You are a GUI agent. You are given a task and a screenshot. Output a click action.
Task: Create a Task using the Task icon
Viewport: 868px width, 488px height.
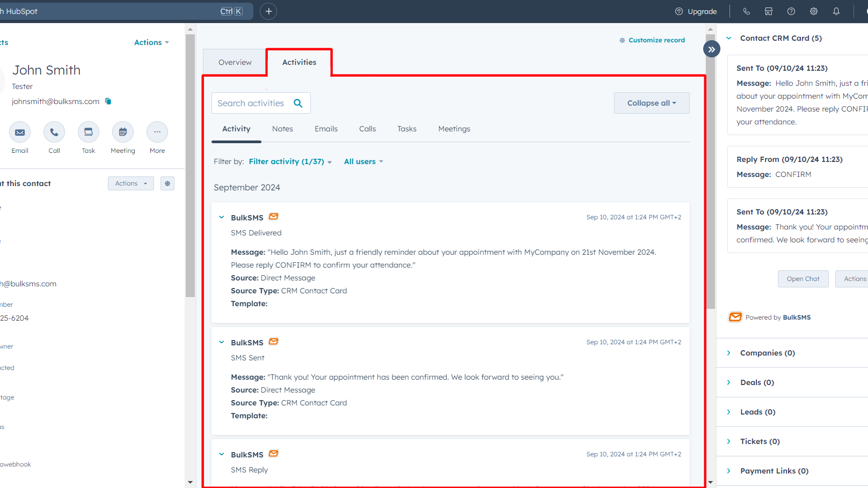click(89, 132)
